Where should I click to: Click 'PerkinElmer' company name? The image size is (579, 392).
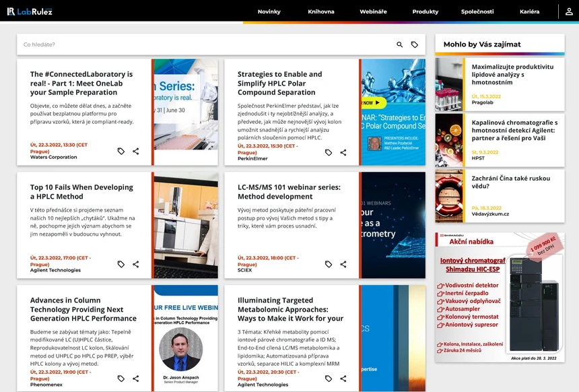(252, 158)
